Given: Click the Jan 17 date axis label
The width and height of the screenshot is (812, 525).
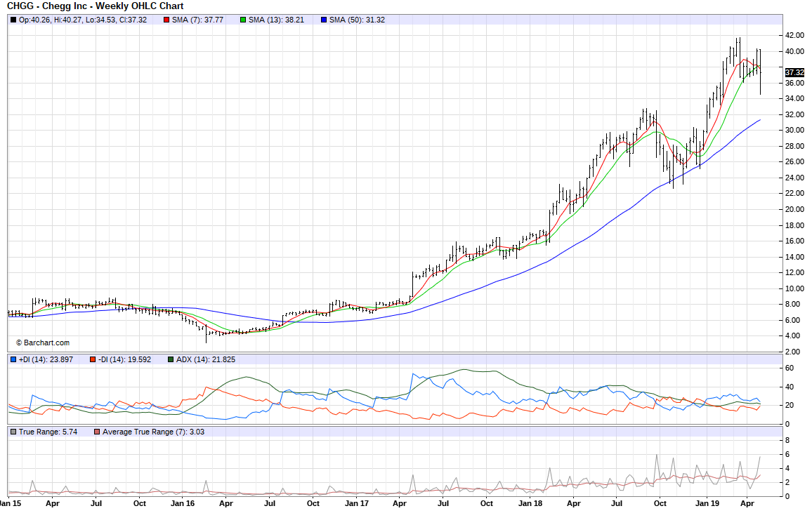Looking at the screenshot, I should 357,503.
